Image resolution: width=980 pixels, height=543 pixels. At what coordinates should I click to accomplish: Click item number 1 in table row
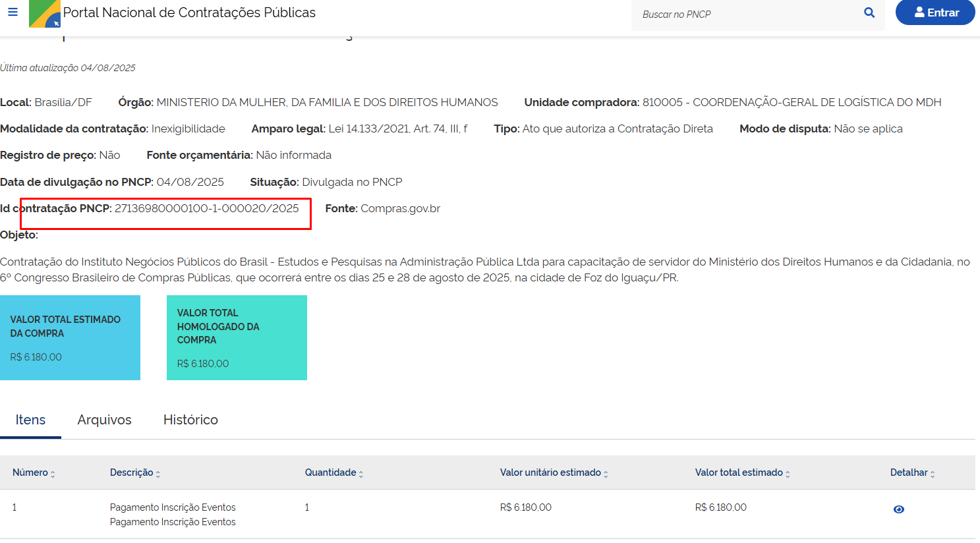(x=14, y=507)
